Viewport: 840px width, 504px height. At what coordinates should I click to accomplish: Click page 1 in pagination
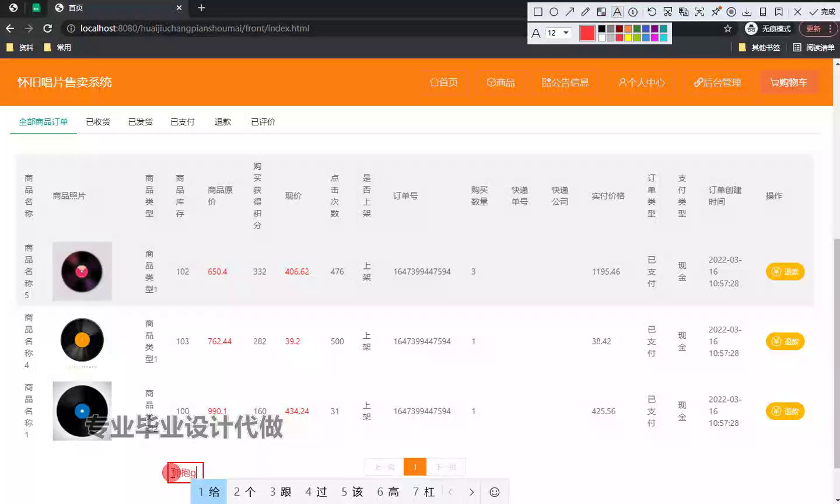[x=415, y=467]
